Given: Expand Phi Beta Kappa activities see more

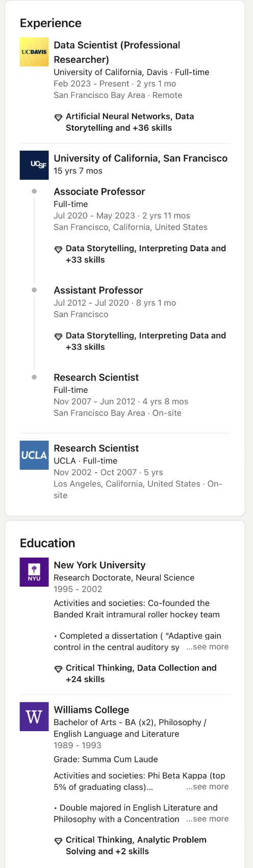Looking at the screenshot, I should click(x=207, y=787).
